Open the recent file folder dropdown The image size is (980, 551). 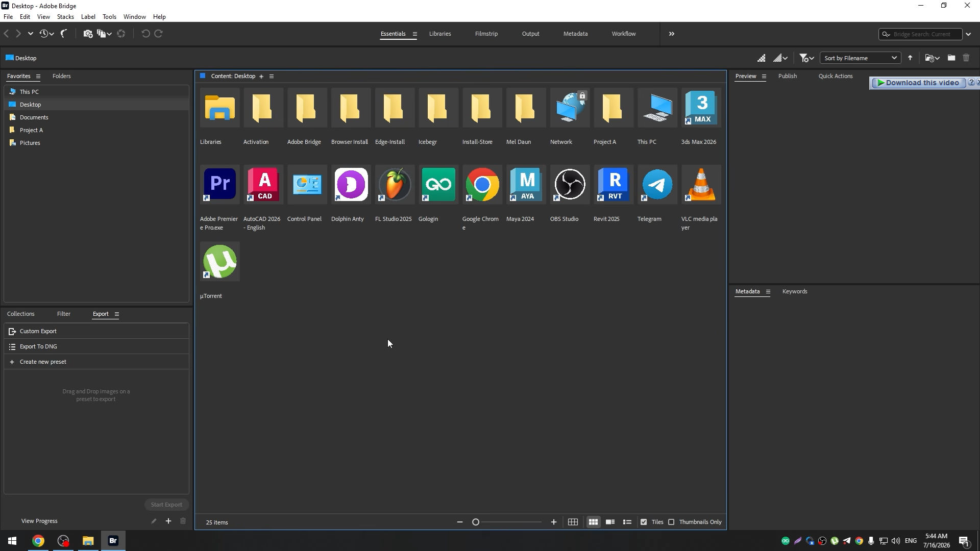[x=933, y=58]
